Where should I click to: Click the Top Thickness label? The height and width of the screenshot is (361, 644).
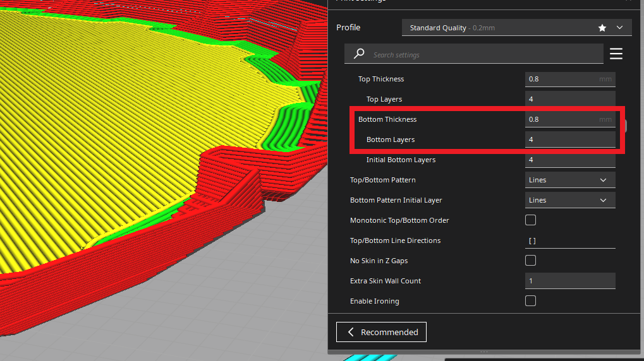click(x=380, y=79)
